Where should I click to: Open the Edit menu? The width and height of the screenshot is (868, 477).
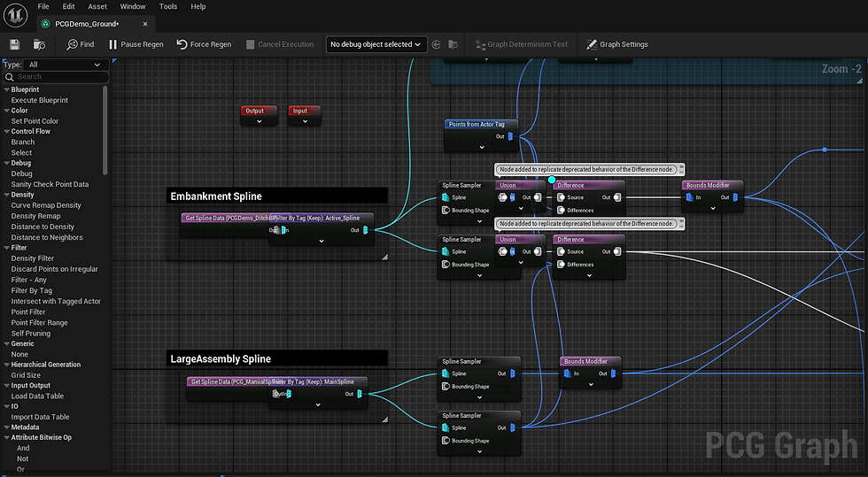(x=69, y=7)
